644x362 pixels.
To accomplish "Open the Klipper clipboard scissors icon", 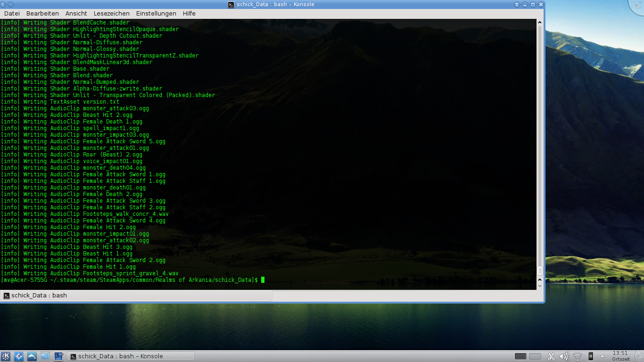I will [x=551, y=356].
